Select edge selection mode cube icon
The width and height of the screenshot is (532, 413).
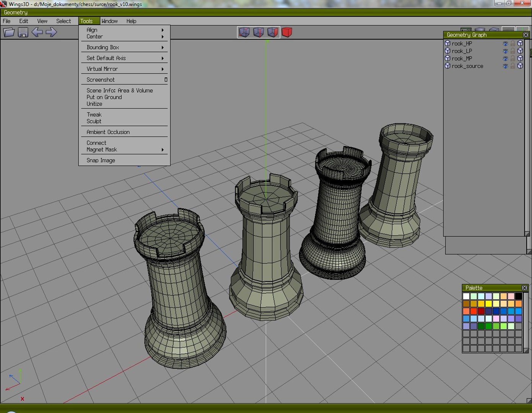(259, 32)
